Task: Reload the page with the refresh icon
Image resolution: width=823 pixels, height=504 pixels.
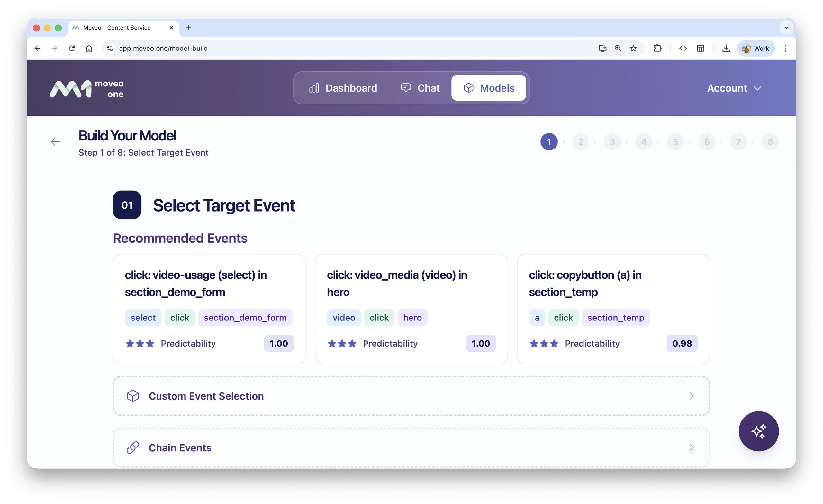Action: pyautogui.click(x=72, y=49)
